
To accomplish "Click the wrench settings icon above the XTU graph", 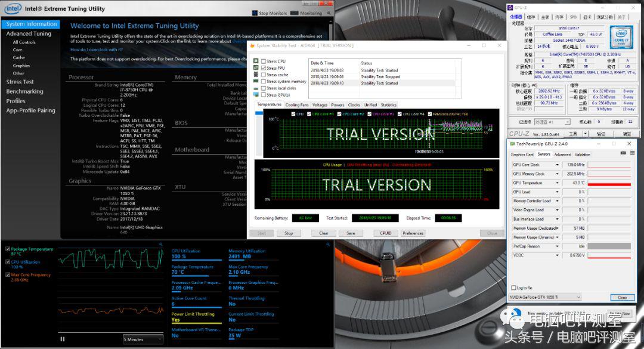I will [160, 244].
